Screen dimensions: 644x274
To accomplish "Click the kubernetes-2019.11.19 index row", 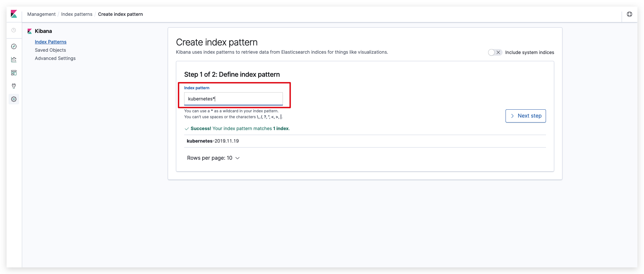I will (x=365, y=141).
